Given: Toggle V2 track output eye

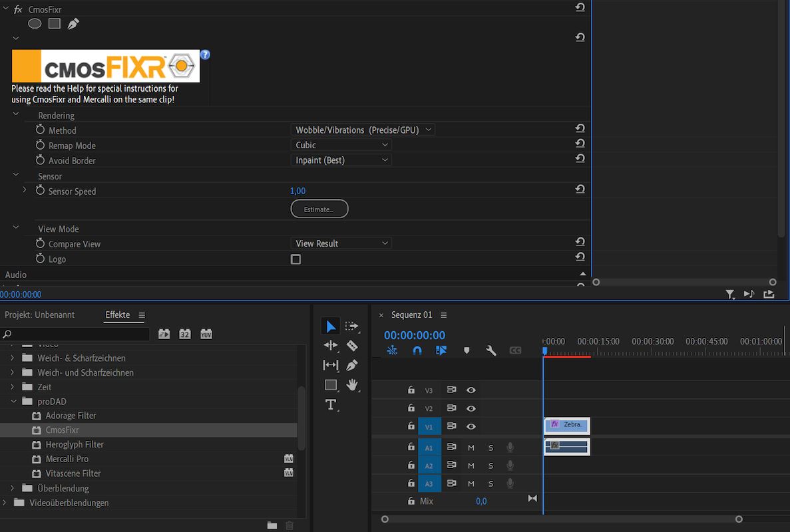Looking at the screenshot, I should tap(471, 408).
